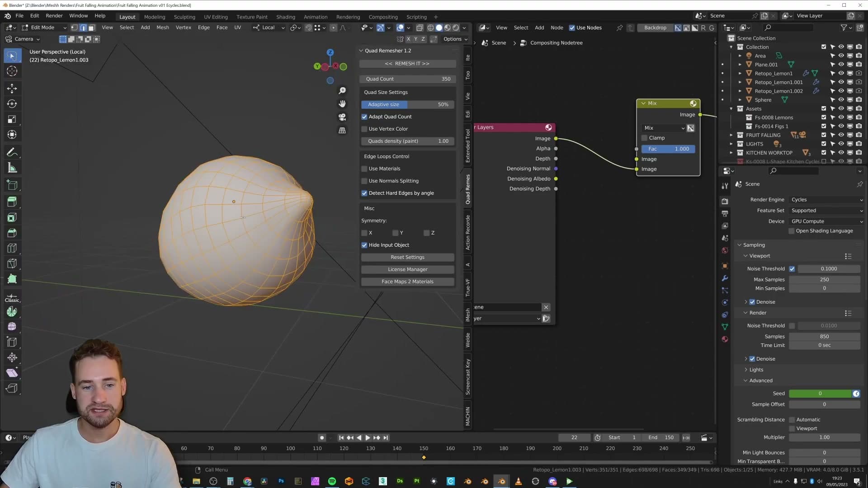Switch perspective/orthographic with the grid icon
This screenshot has height=488, width=868.
point(342,130)
